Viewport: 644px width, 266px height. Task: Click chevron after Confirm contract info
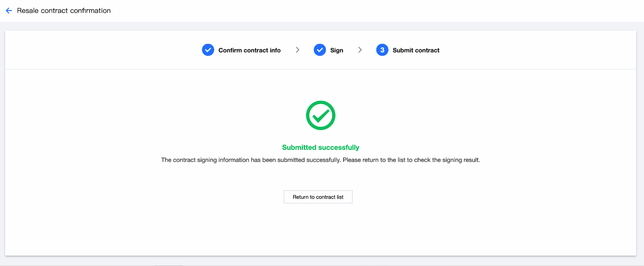pyautogui.click(x=297, y=50)
